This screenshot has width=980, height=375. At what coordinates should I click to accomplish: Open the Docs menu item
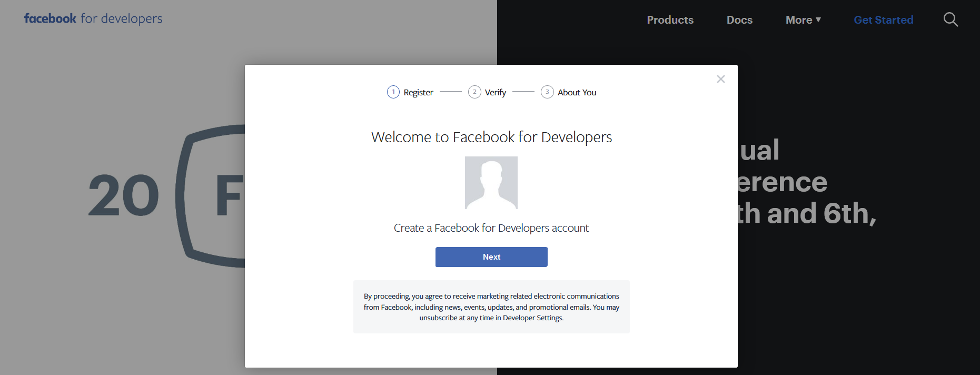[x=739, y=20]
